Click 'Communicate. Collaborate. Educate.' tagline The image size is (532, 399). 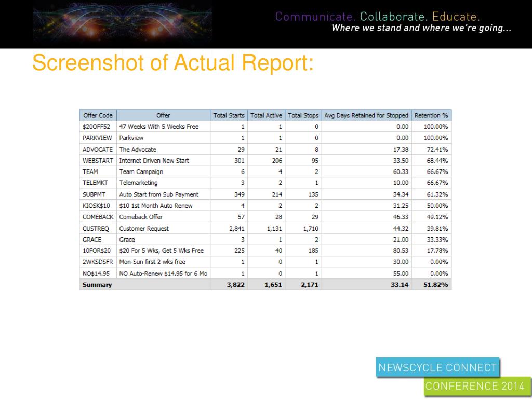point(377,16)
